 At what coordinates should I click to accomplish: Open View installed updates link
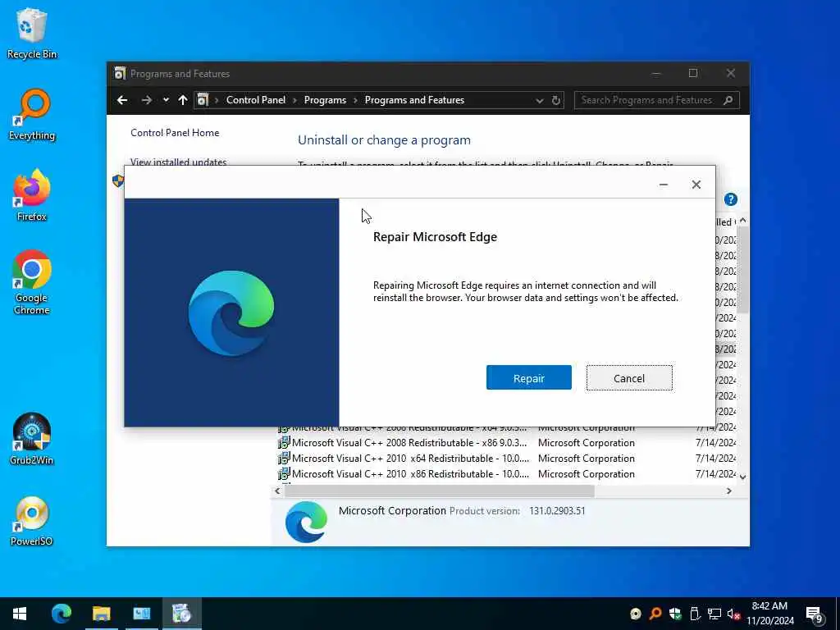click(178, 162)
